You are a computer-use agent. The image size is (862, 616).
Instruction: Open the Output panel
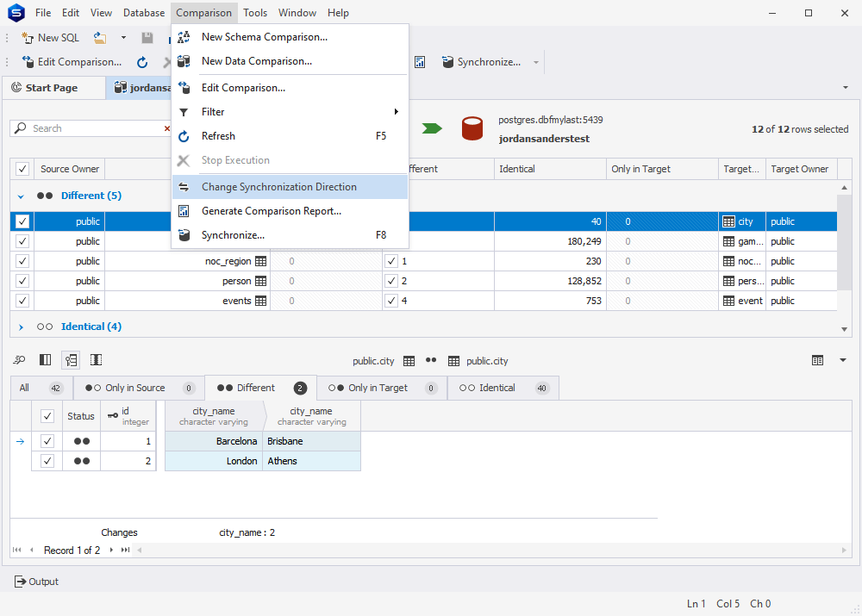pos(36,582)
